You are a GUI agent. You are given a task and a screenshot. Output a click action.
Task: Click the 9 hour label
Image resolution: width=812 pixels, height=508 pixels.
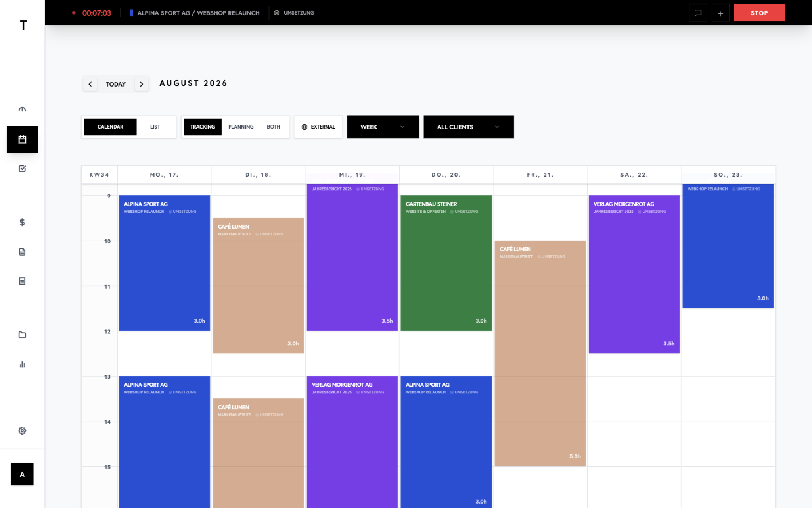[x=109, y=196]
